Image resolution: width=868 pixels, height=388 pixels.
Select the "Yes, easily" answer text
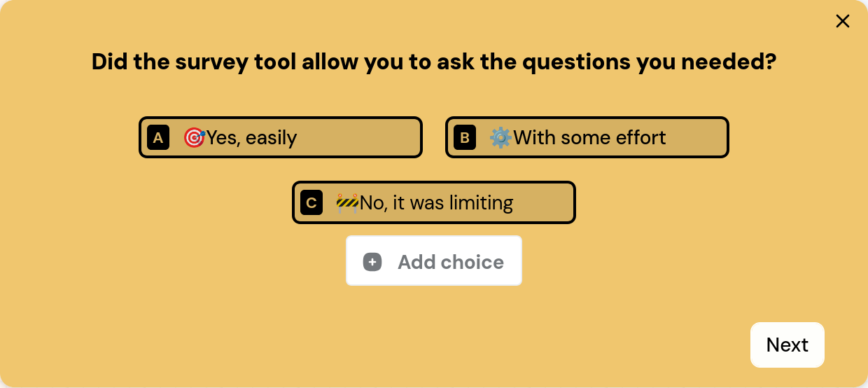pyautogui.click(x=252, y=138)
